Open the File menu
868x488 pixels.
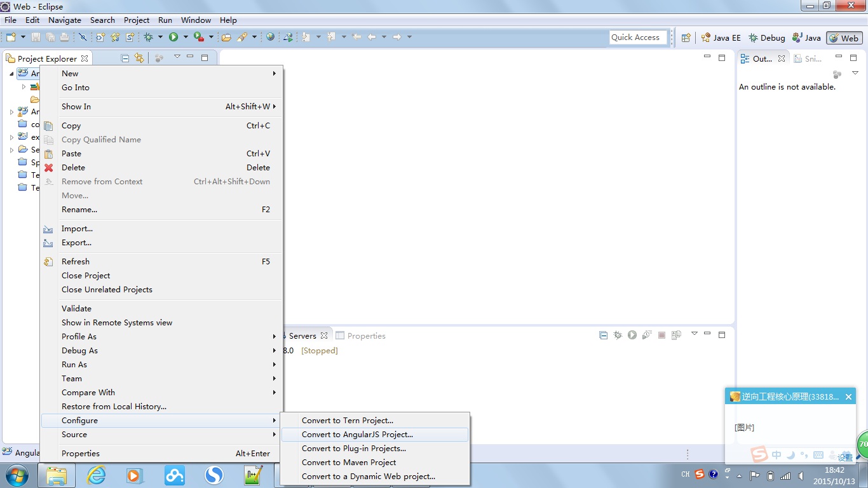[x=10, y=20]
